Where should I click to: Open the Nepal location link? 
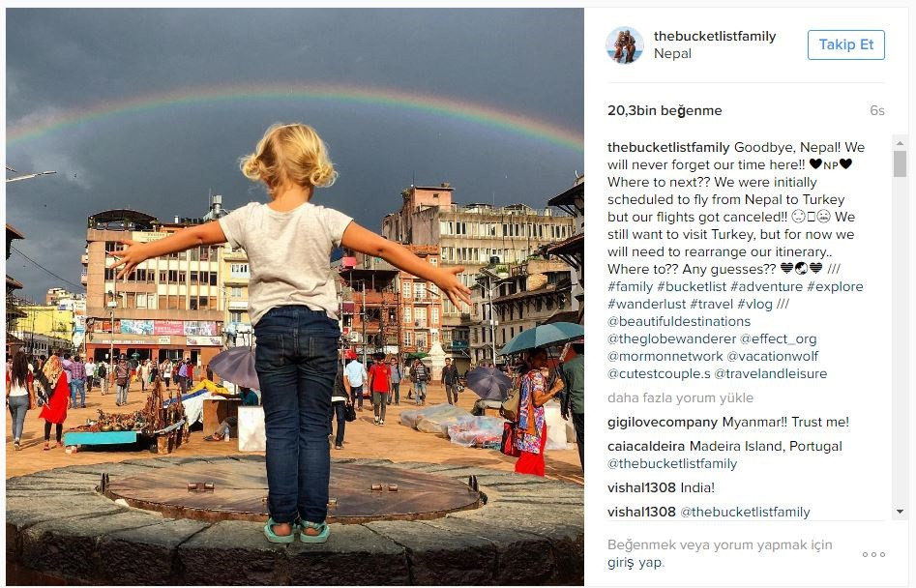pyautogui.click(x=672, y=54)
